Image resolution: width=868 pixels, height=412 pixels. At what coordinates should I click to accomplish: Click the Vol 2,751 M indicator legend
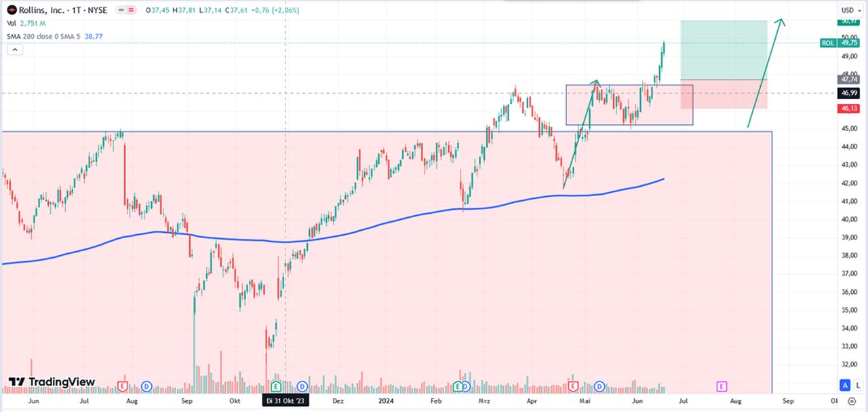coord(26,23)
